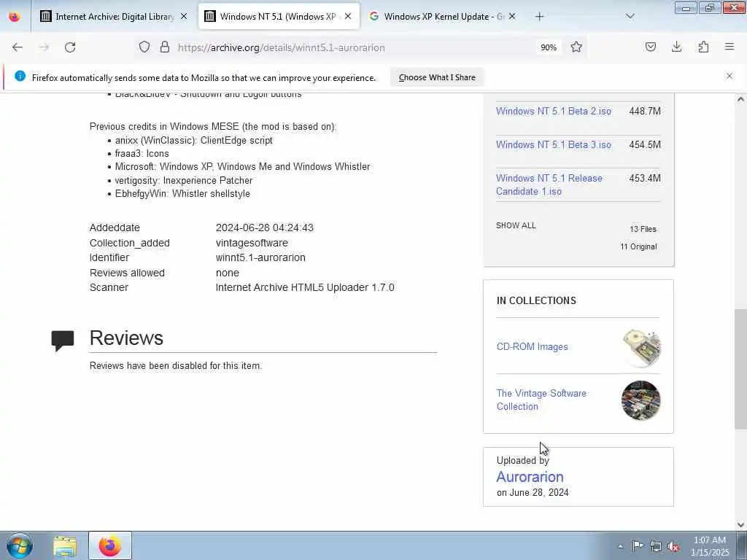Reload the current page
The width and height of the screenshot is (747, 560).
pos(70,47)
